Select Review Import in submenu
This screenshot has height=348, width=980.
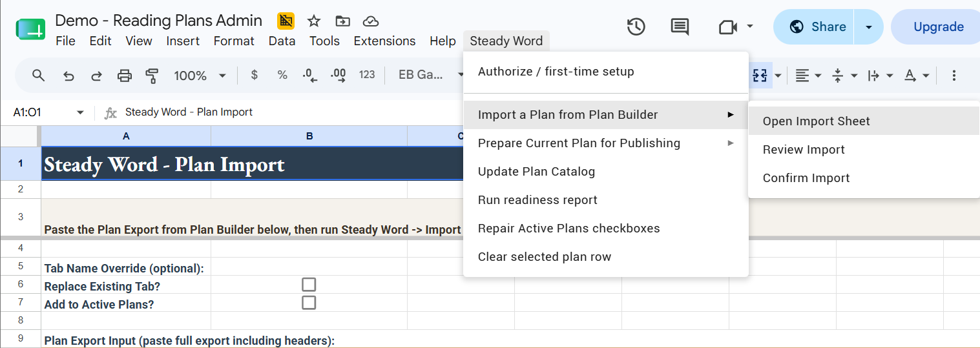tap(864, 150)
